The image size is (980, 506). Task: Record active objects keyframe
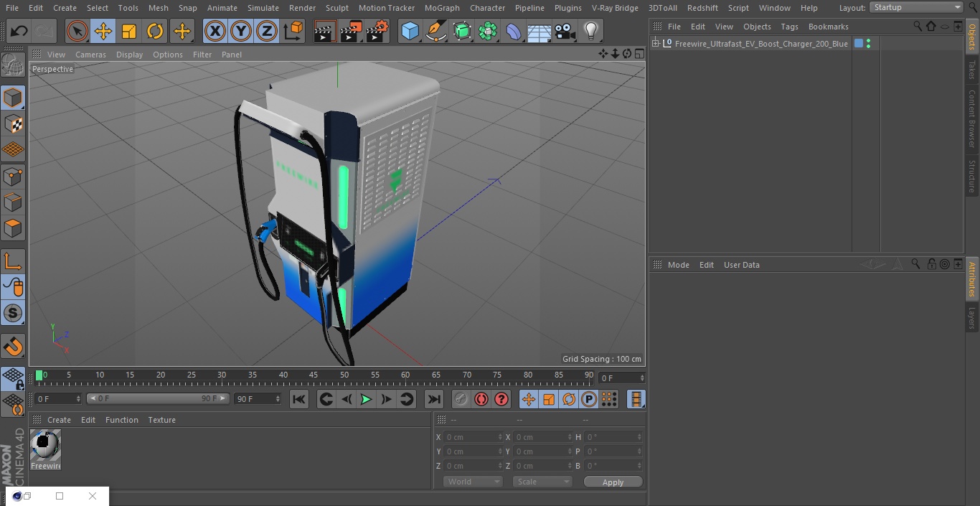(x=461, y=399)
